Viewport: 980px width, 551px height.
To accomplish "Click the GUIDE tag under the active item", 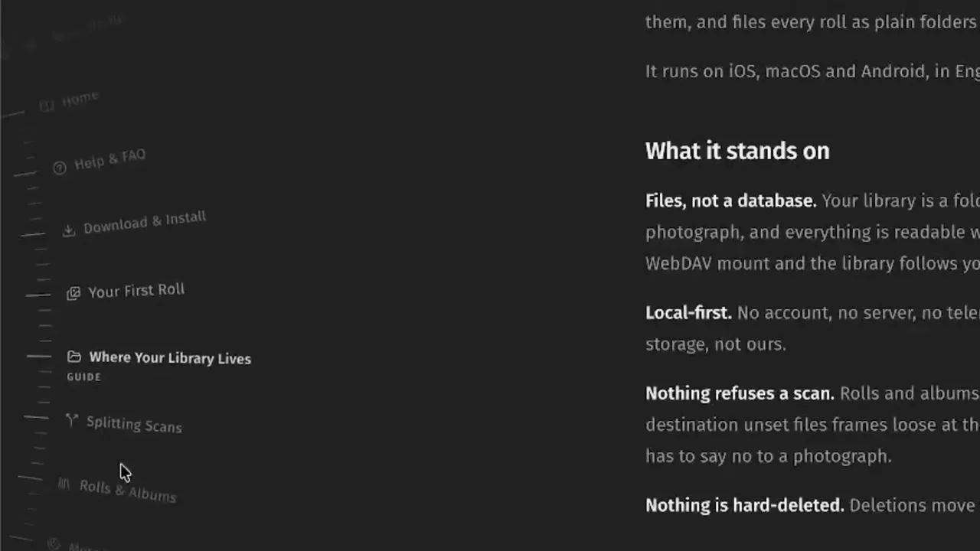I will coord(84,377).
